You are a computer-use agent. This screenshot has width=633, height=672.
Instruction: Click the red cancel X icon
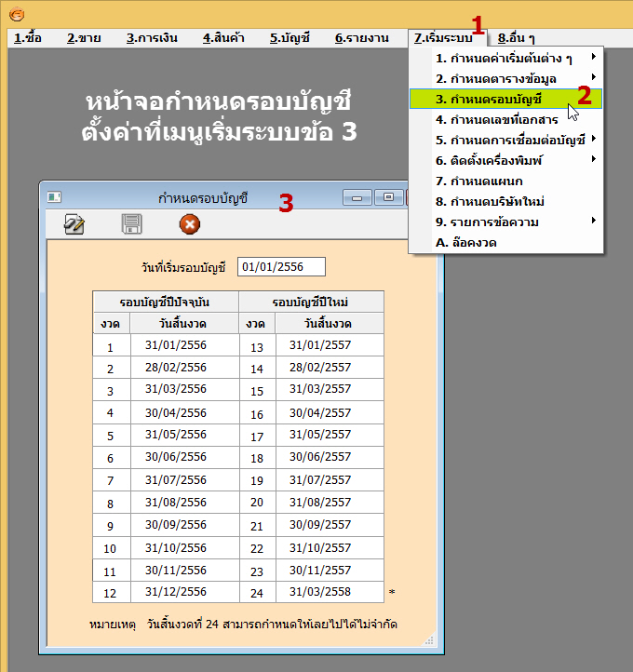click(x=189, y=224)
